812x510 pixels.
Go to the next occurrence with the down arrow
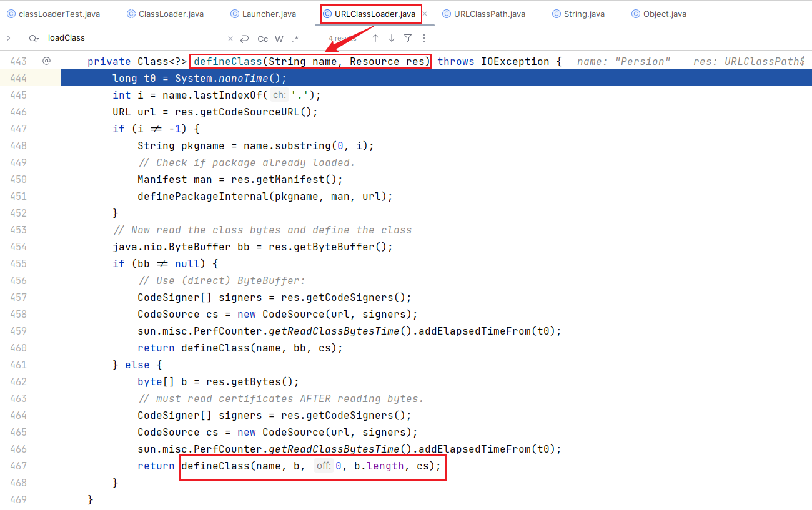(392, 38)
